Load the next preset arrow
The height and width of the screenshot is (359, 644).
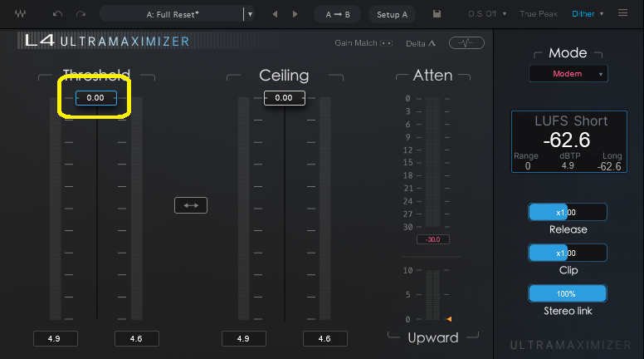(295, 14)
